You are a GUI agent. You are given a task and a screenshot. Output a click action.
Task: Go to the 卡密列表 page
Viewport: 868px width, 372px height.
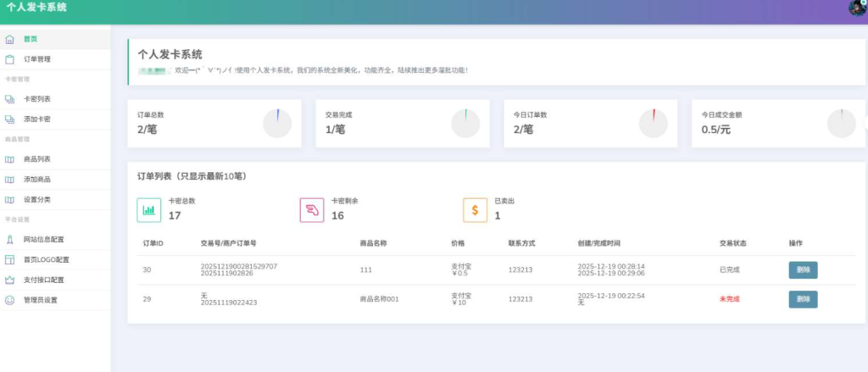(55, 99)
